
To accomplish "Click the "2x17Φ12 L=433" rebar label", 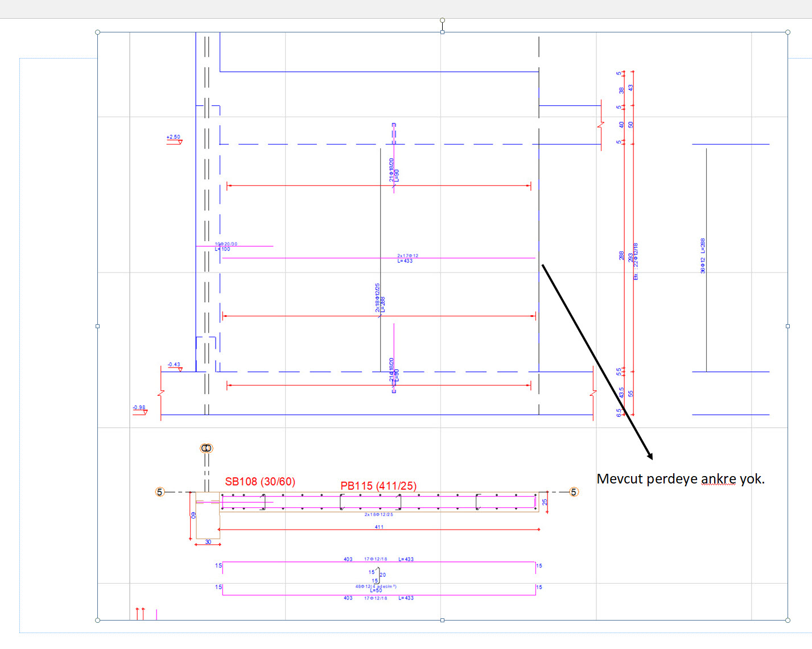I will 407,258.
